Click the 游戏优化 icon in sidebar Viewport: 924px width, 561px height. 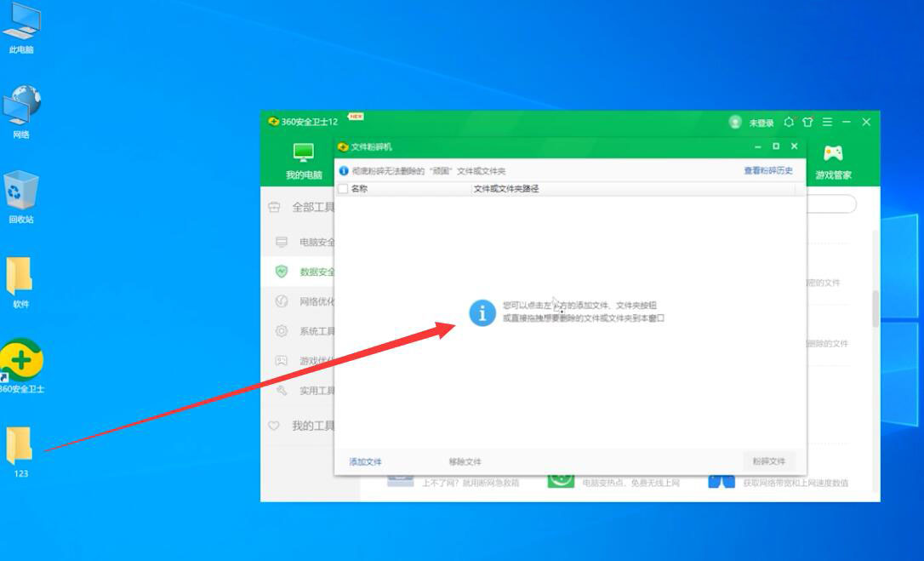(x=282, y=360)
